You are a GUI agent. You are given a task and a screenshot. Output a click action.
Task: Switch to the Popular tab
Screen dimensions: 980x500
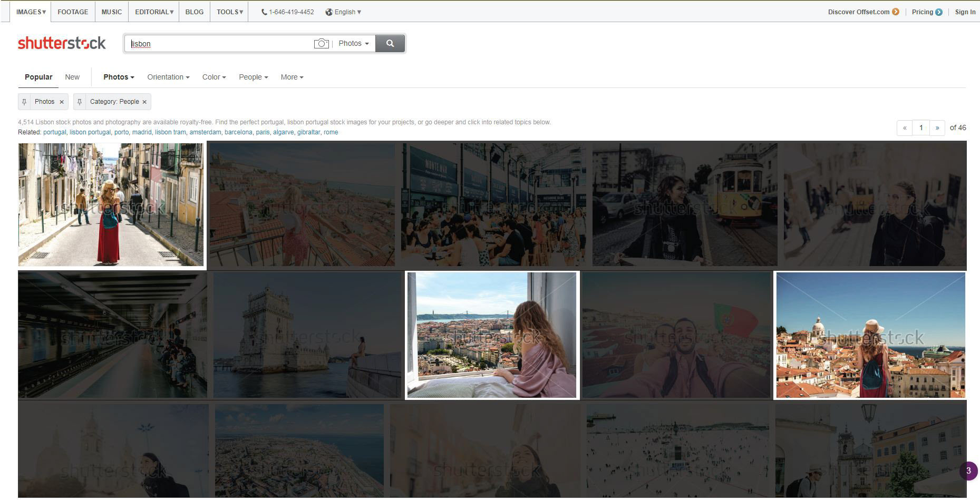[x=38, y=77]
